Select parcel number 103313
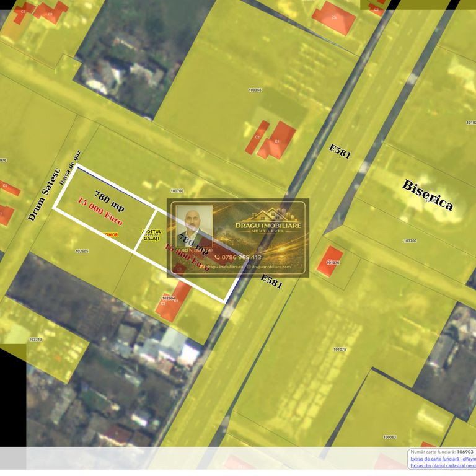This screenshot has height=476, width=476. 35,339
